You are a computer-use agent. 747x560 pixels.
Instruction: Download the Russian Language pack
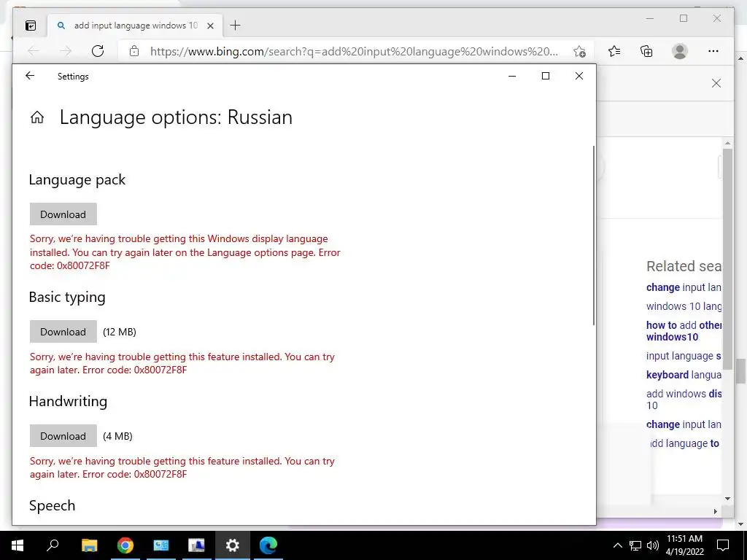point(63,214)
